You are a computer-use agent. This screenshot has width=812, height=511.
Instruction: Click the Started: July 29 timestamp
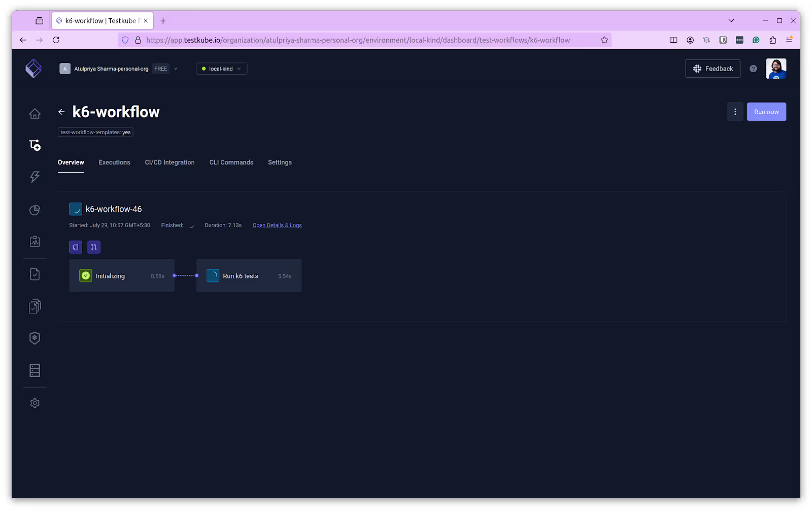[110, 226]
